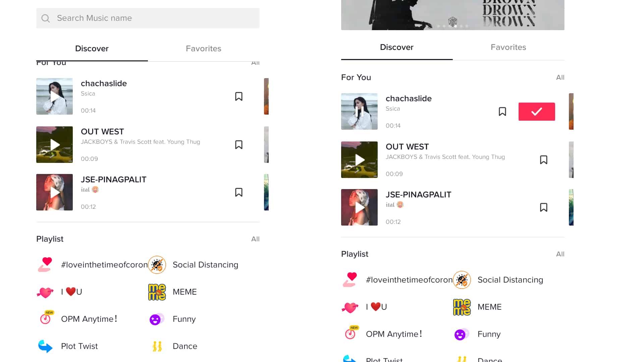Toggle bookmark on right panel OUT WEST
The width and height of the screenshot is (644, 362).
(x=544, y=159)
